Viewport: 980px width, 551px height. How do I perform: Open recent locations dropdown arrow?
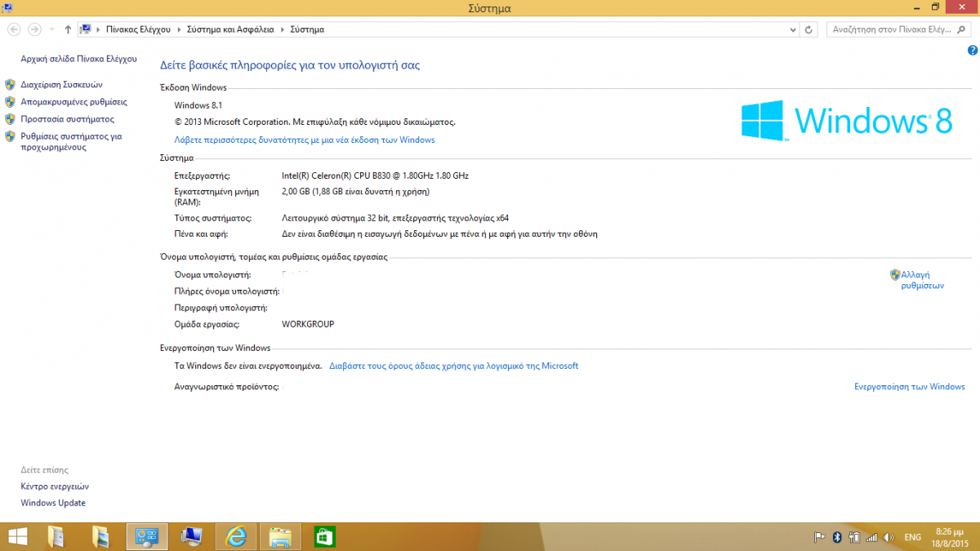51,29
